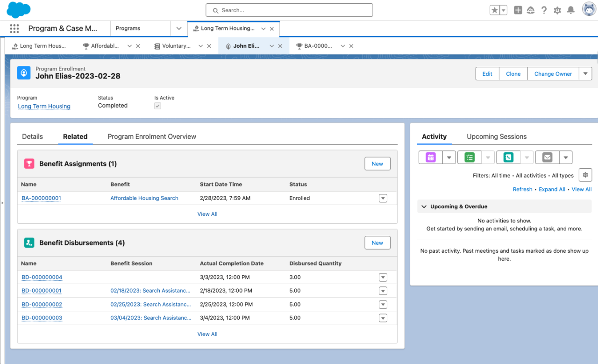The height and width of the screenshot is (364, 598).
Task: Click the Change Owner button
Action: (x=553, y=74)
